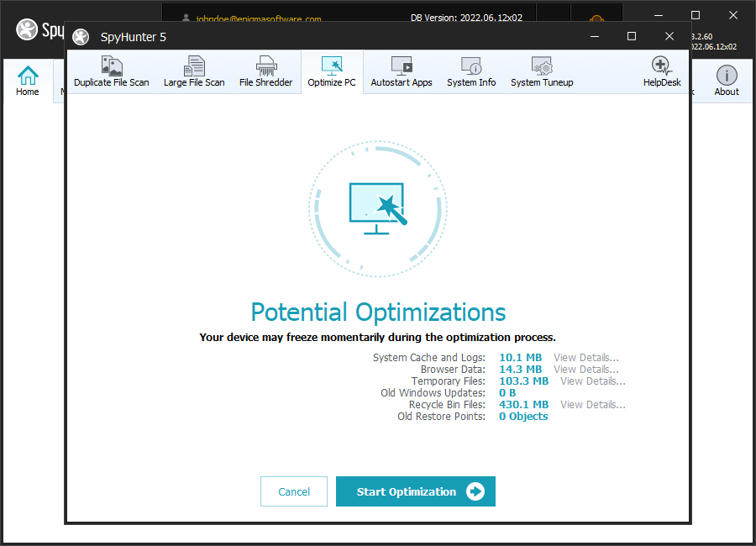Viewport: 756px width, 546px height.
Task: Cancel the optimization dialog
Action: click(x=294, y=492)
